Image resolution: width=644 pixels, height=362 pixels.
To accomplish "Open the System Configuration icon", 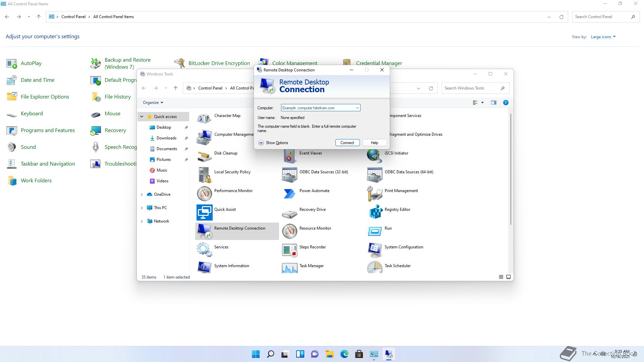I will click(x=375, y=250).
